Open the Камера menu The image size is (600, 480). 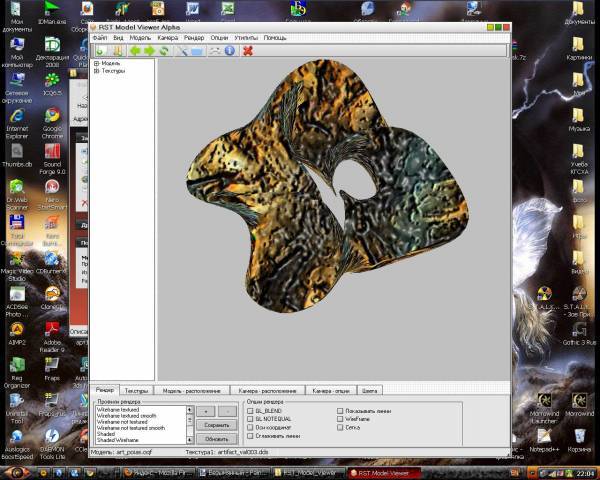coord(167,37)
